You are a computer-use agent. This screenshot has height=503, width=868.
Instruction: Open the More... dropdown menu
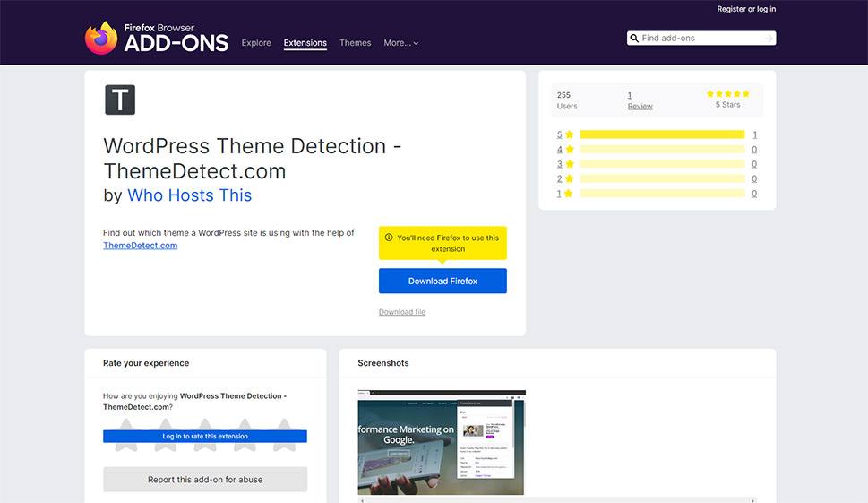point(400,43)
